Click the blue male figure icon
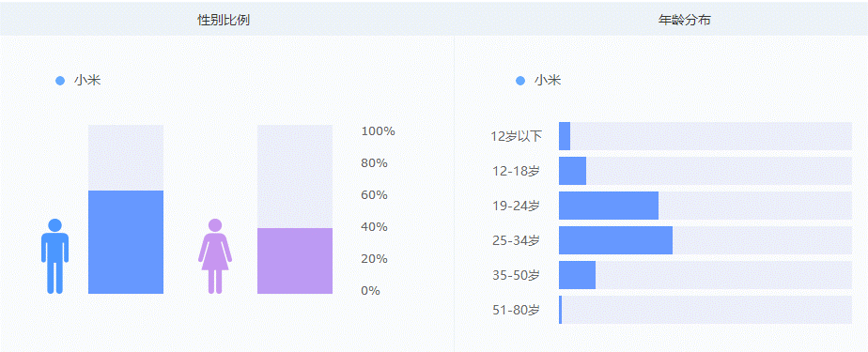Image resolution: width=868 pixels, height=352 pixels. coord(54,255)
